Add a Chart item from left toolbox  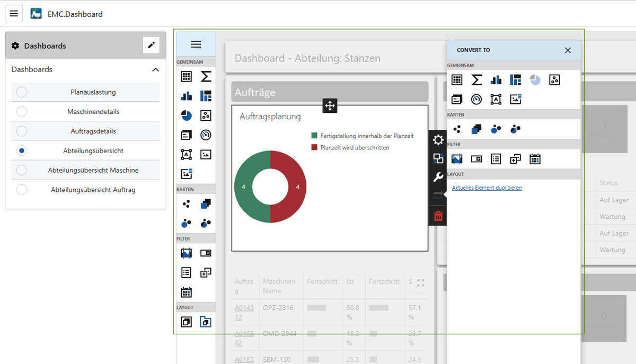(186, 96)
